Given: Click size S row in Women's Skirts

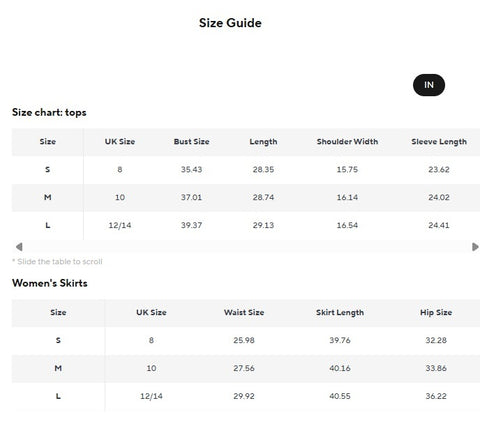Looking at the screenshot, I should coord(246,341).
